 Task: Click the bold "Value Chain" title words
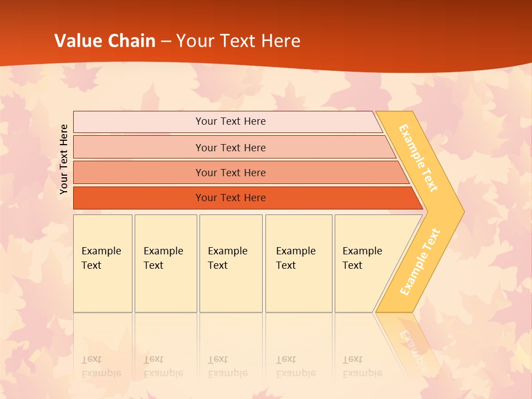pyautogui.click(x=105, y=40)
